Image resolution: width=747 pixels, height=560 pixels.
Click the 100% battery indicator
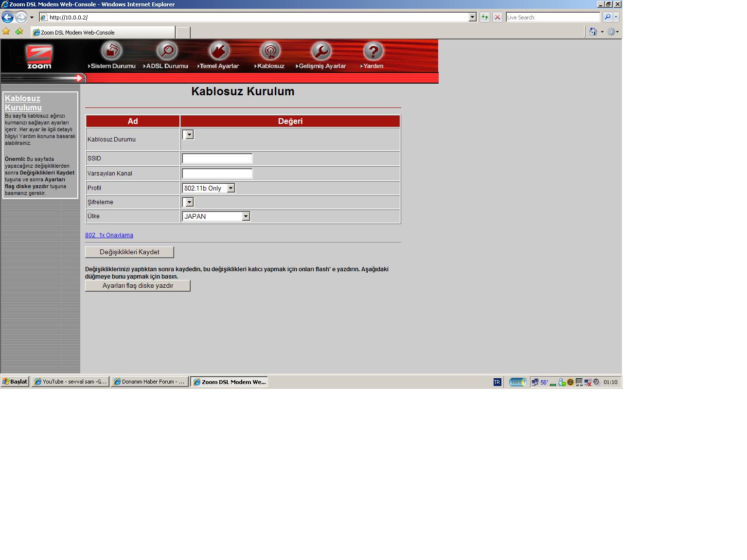[518, 382]
